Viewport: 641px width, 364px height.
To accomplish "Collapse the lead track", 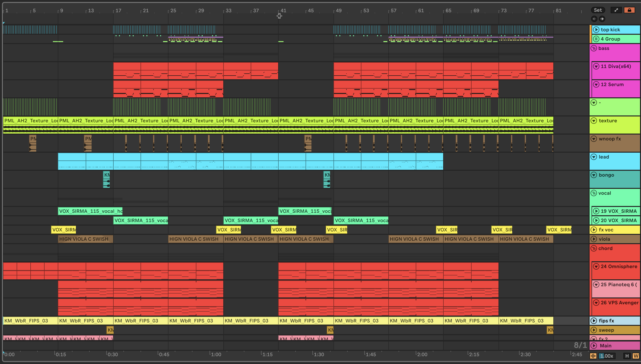I will (594, 157).
